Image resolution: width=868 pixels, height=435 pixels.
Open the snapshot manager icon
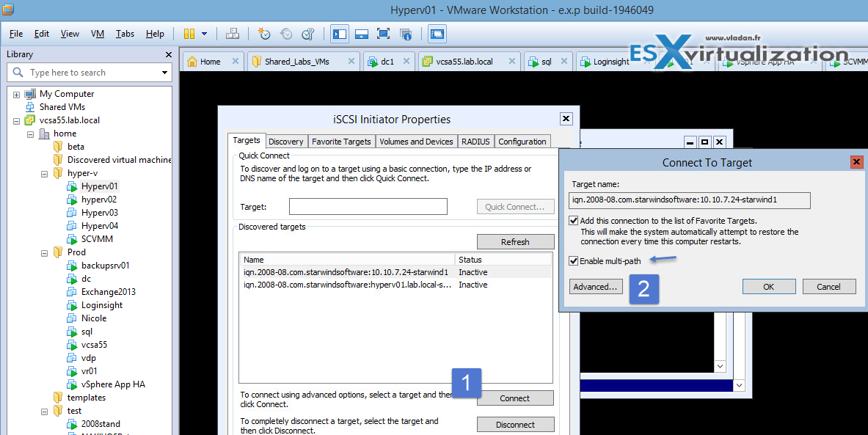pyautogui.click(x=307, y=34)
